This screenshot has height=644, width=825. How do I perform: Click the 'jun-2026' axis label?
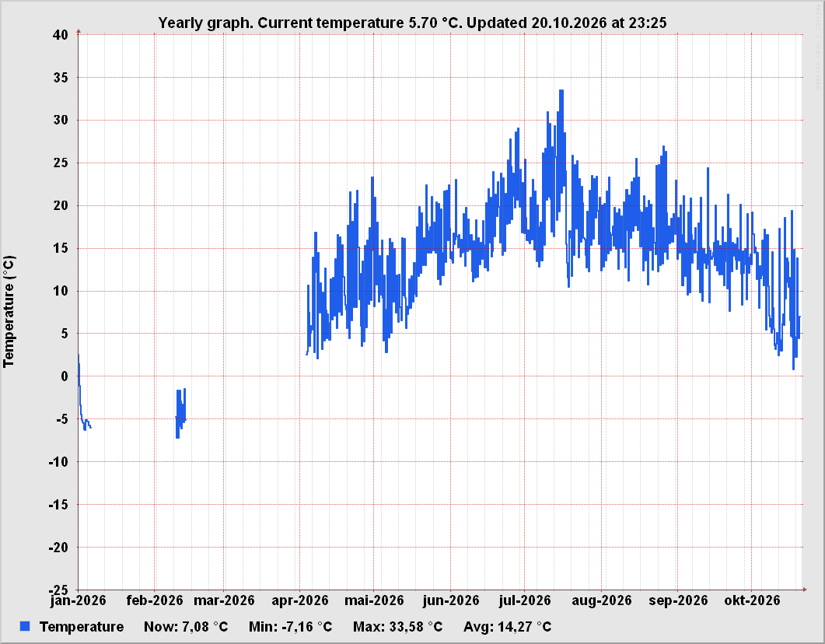point(451,600)
